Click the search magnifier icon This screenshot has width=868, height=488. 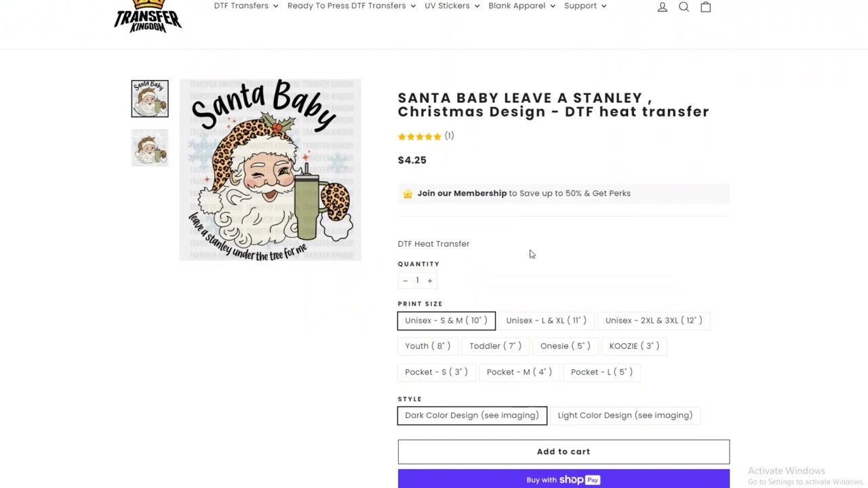[x=684, y=7]
